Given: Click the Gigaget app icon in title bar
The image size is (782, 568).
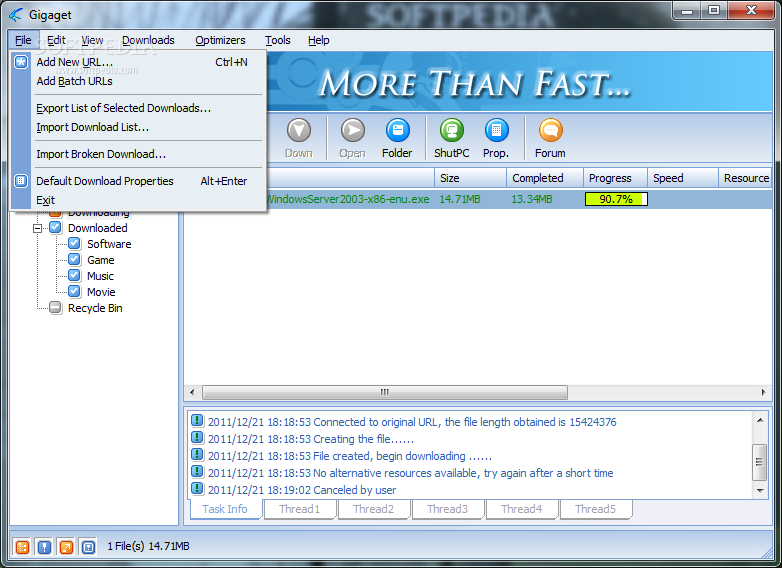Looking at the screenshot, I should coord(15,15).
